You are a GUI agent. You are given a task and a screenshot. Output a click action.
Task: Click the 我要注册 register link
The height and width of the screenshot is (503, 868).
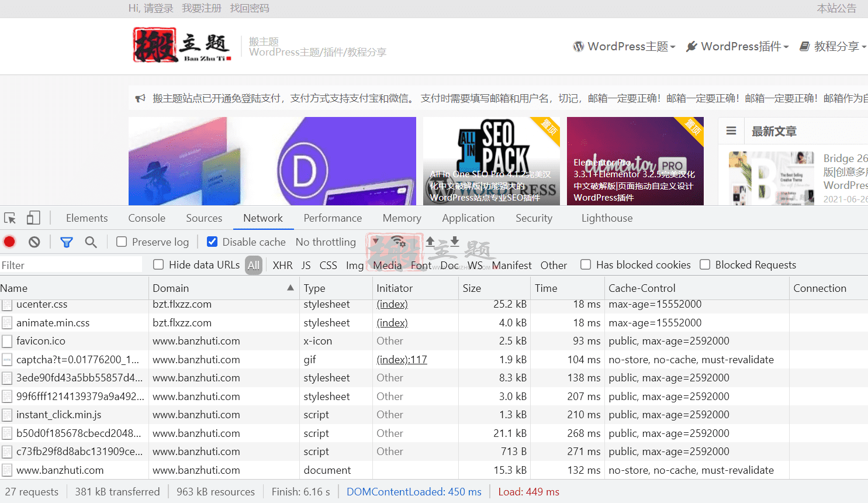[x=202, y=8]
